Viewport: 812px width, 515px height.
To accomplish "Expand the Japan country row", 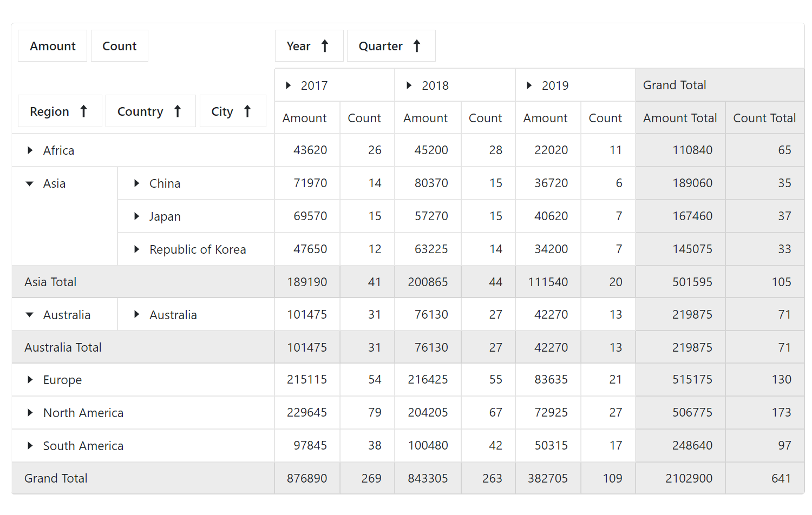I will pos(137,216).
